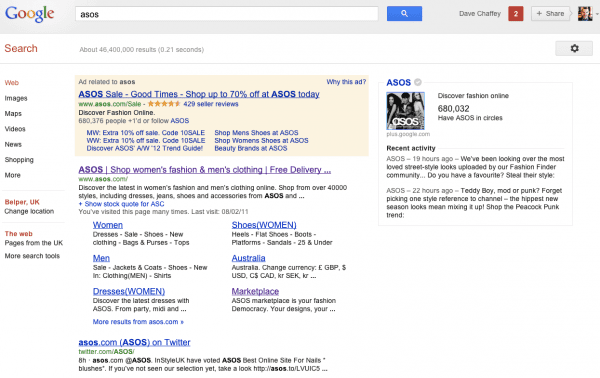Click the Recent activity heading
The height and width of the screenshot is (378, 600).
(411, 148)
